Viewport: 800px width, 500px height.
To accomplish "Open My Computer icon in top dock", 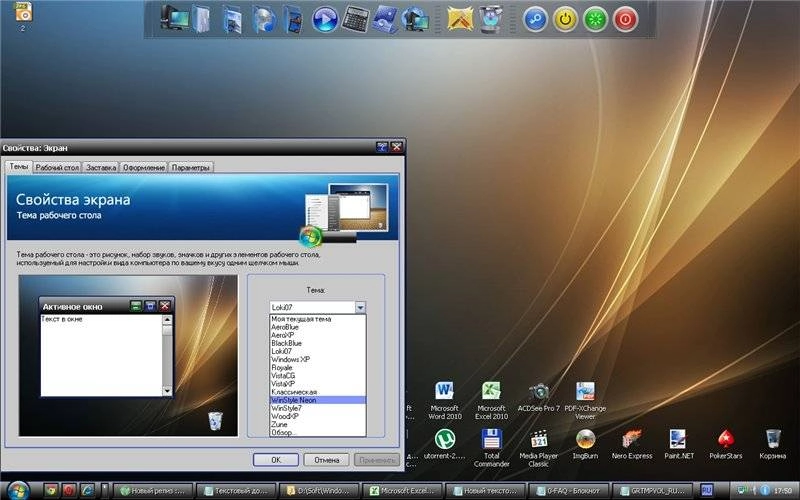I will point(174,18).
